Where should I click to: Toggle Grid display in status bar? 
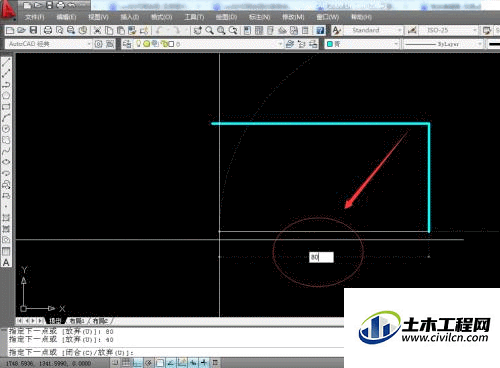(126, 363)
